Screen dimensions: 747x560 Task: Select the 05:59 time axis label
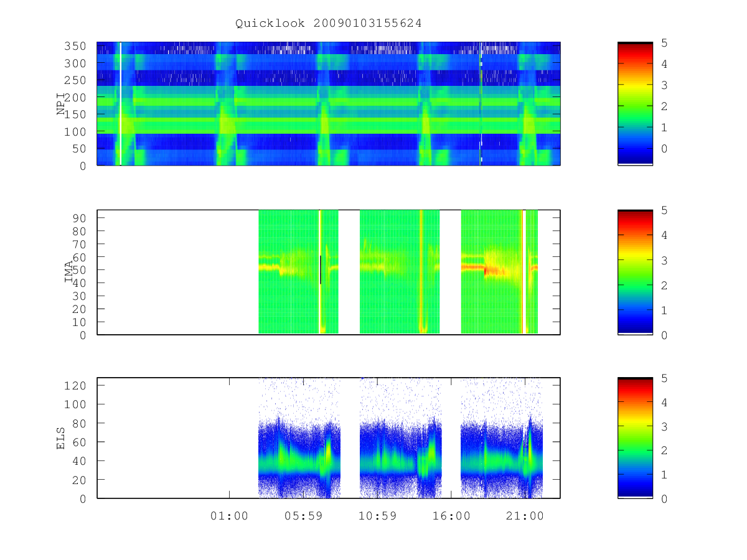tap(303, 516)
